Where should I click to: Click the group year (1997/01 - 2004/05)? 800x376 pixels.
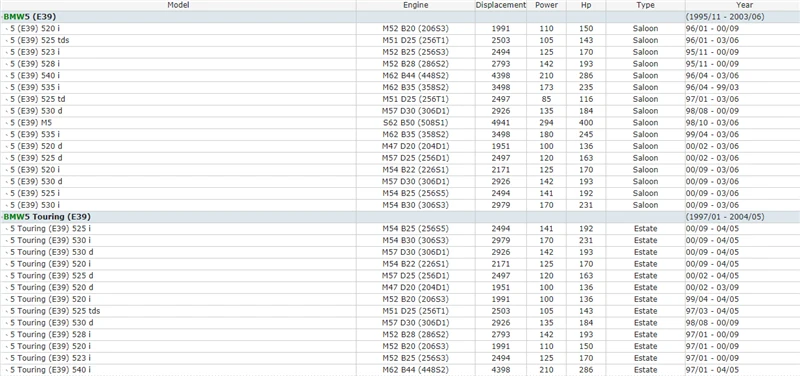725,217
